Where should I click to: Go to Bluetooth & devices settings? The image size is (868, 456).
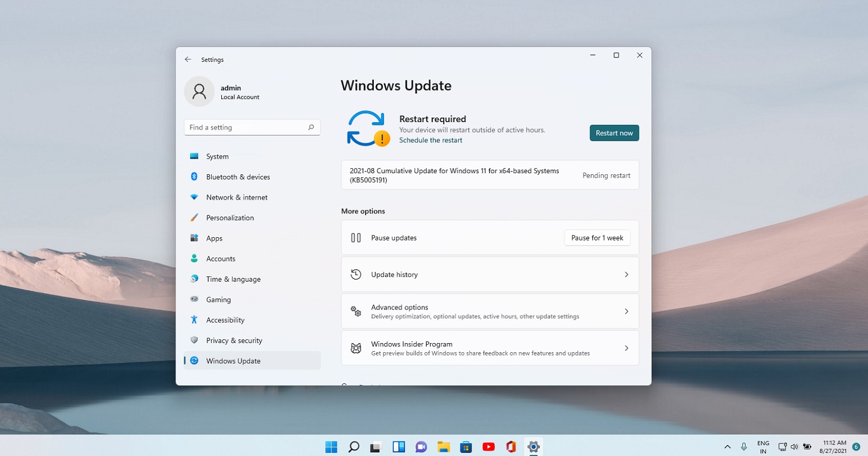click(252, 177)
